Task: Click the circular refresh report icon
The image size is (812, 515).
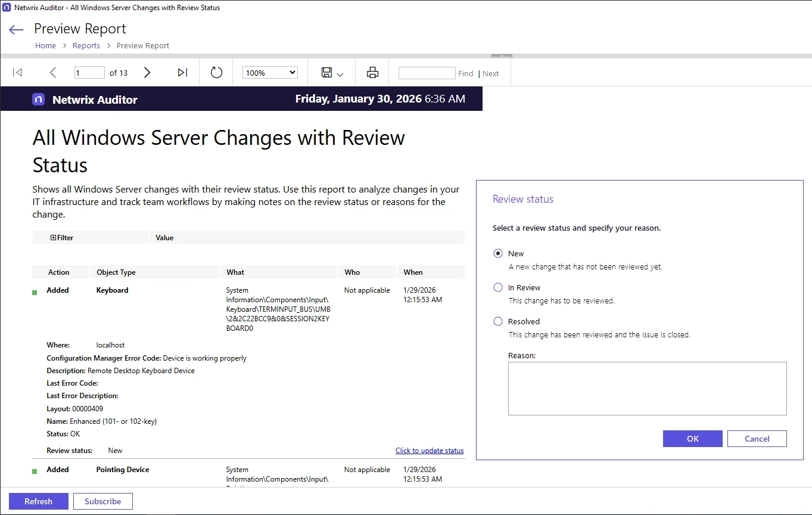Action: pos(216,73)
